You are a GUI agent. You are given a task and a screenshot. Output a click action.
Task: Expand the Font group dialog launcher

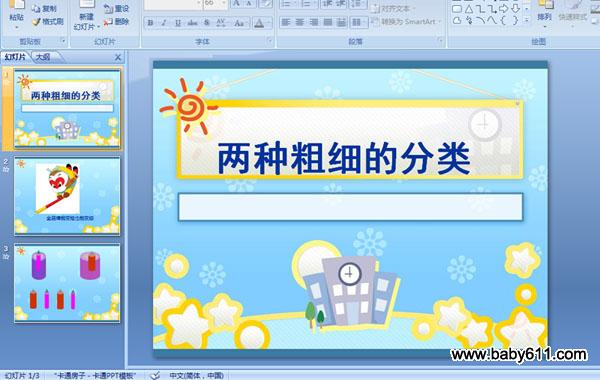269,41
